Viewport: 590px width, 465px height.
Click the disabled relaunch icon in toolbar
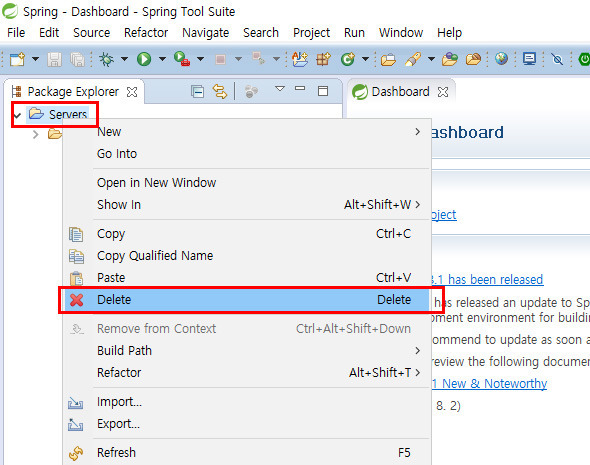point(259,59)
